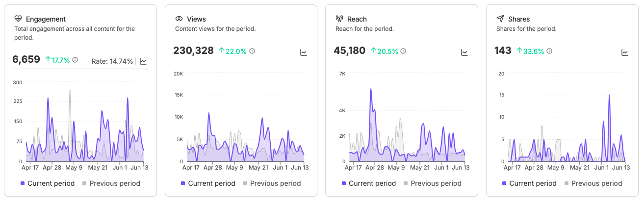Open the Views card chart icon
Screen dimensions: 644x200
304,52
